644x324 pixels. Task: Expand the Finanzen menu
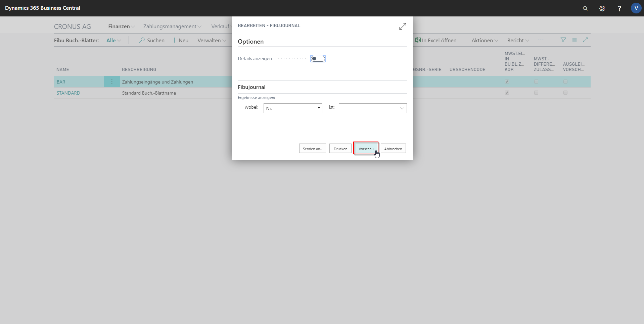click(x=122, y=26)
